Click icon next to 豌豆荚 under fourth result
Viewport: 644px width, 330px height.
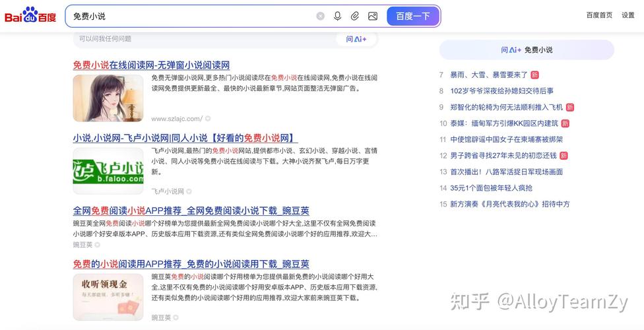(x=176, y=317)
